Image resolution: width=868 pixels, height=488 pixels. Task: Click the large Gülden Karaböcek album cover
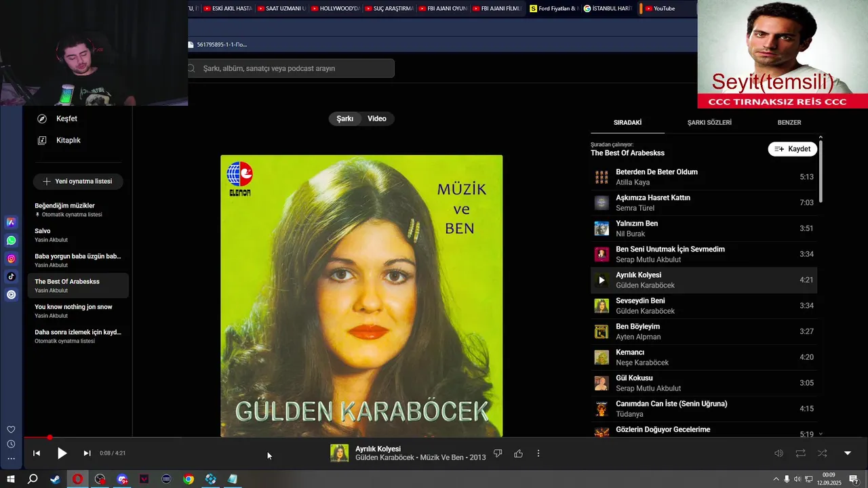(x=361, y=296)
